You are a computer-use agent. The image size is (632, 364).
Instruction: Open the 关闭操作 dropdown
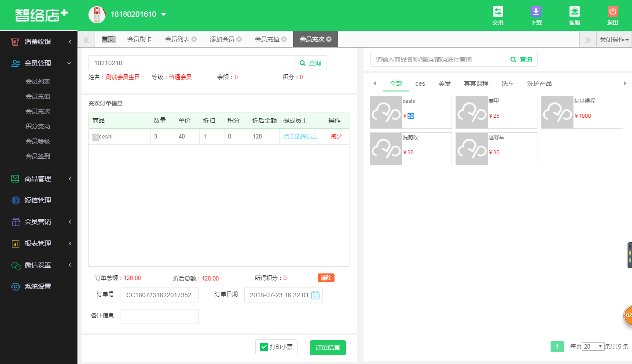pos(614,39)
